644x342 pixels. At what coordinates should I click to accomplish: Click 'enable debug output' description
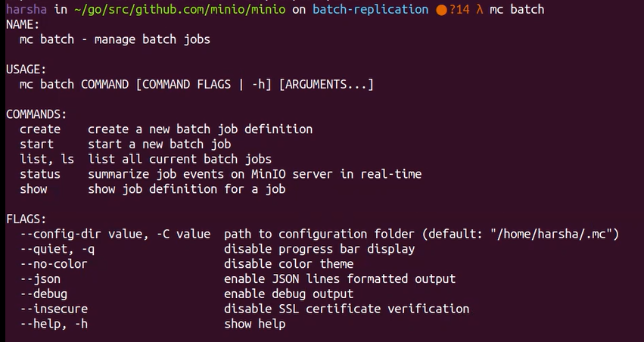click(x=289, y=294)
